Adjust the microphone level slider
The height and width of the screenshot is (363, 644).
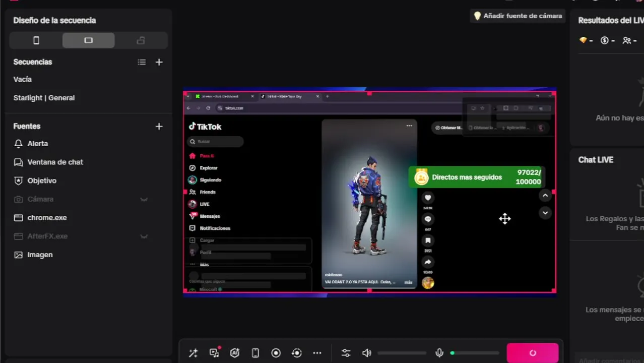(x=475, y=353)
